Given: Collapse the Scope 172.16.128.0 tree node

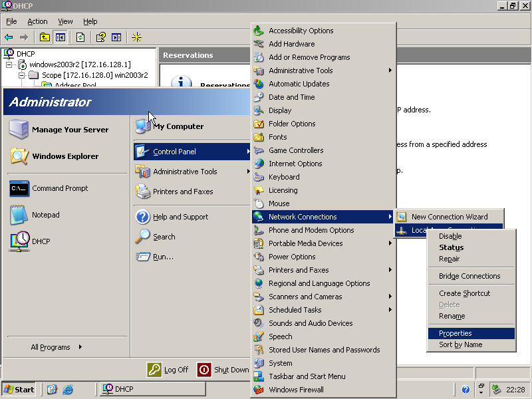Looking at the screenshot, I should coord(23,75).
